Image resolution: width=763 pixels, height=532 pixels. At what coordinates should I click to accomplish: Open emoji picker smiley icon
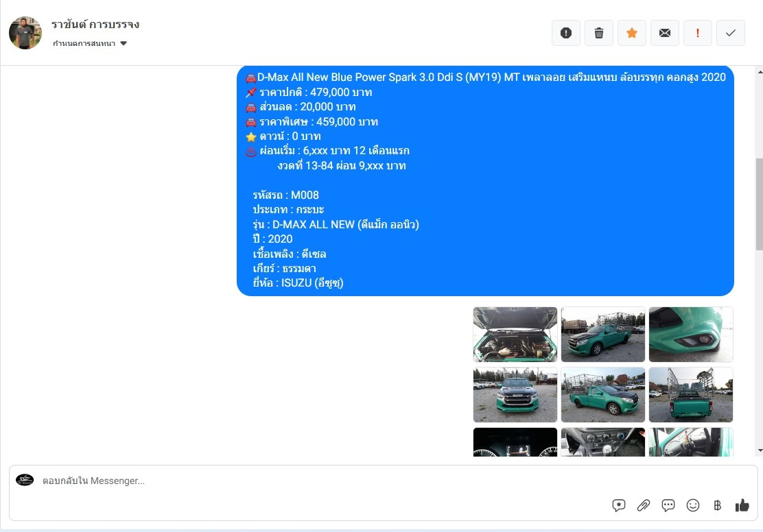coord(693,506)
